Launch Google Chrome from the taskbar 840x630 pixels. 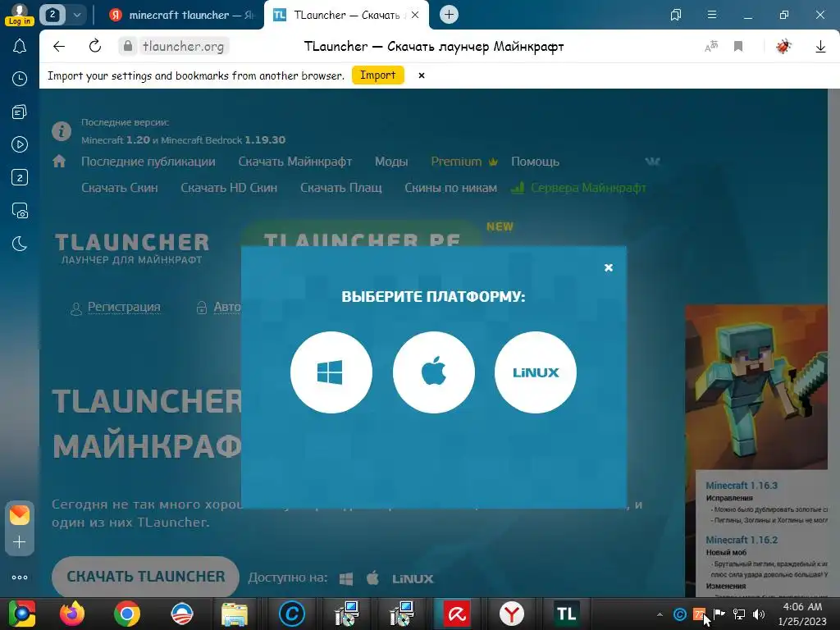tap(127, 614)
